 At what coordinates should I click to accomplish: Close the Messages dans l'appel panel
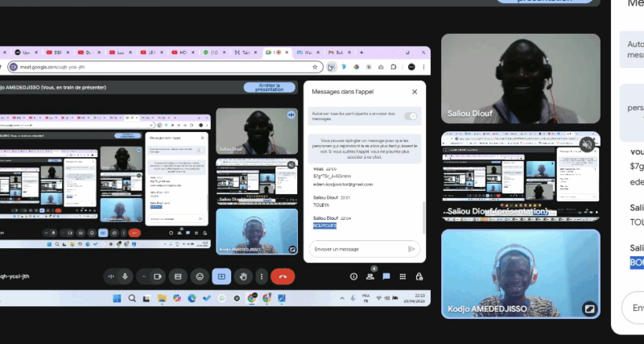415,92
